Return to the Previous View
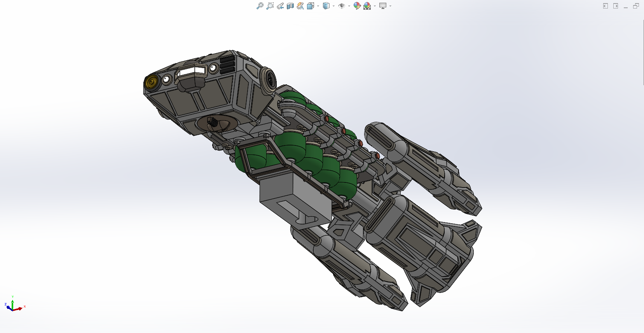This screenshot has height=333, width=644. [x=280, y=6]
